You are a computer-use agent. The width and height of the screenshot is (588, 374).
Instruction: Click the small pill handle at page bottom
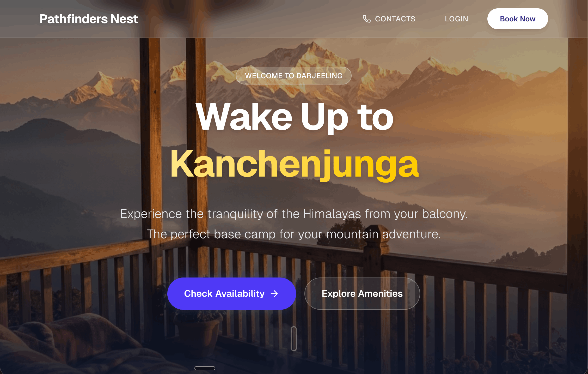tap(205, 368)
